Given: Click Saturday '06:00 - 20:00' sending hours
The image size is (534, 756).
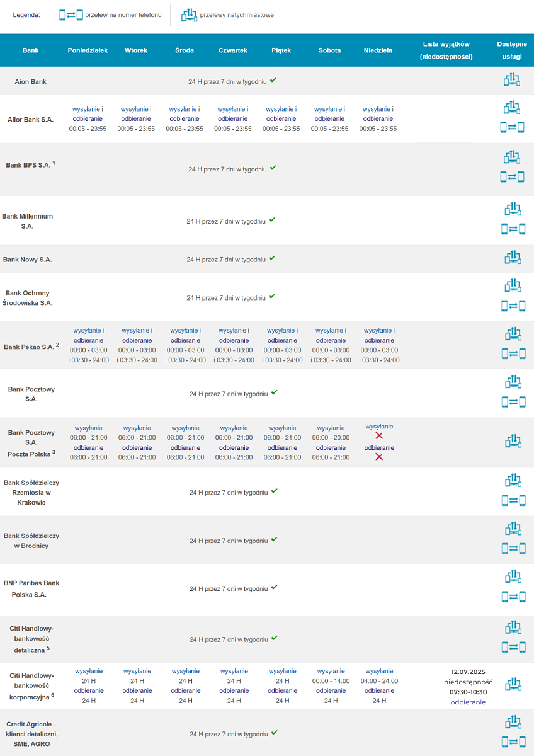Looking at the screenshot, I should tap(331, 437).
